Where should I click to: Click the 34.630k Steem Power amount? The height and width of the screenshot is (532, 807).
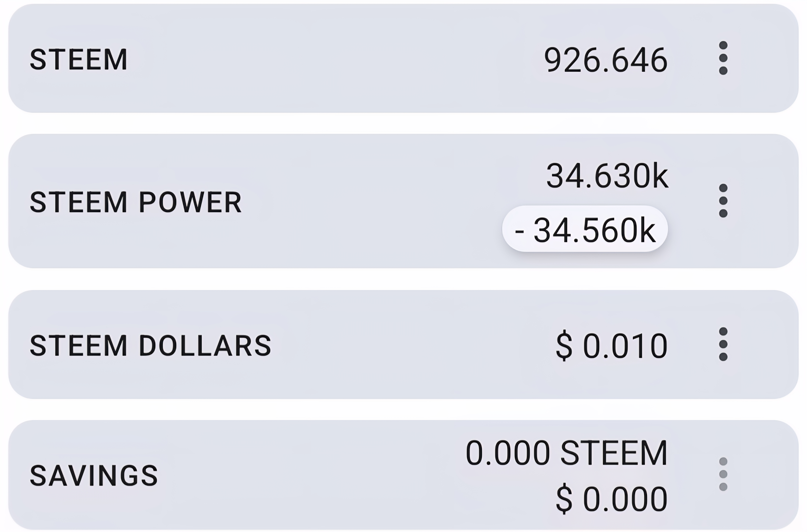pos(607,176)
